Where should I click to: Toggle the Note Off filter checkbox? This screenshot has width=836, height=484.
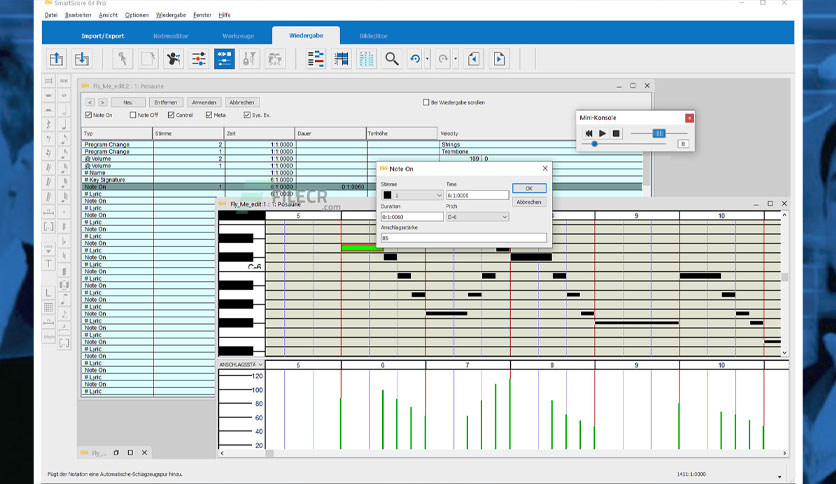133,115
